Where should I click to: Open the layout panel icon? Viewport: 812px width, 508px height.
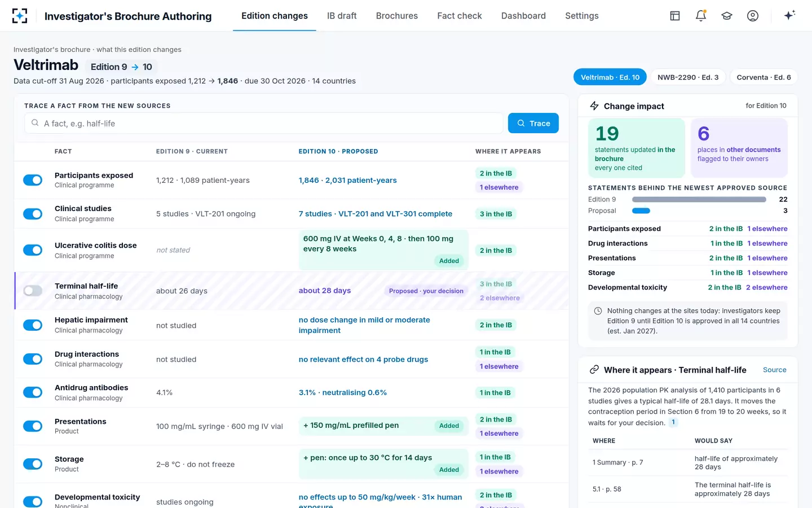(x=675, y=16)
